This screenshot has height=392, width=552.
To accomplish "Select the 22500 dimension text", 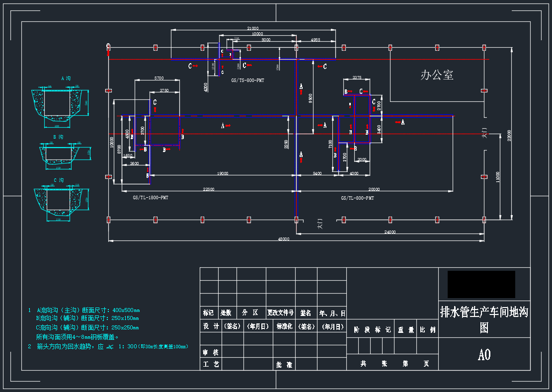I will point(208,189).
